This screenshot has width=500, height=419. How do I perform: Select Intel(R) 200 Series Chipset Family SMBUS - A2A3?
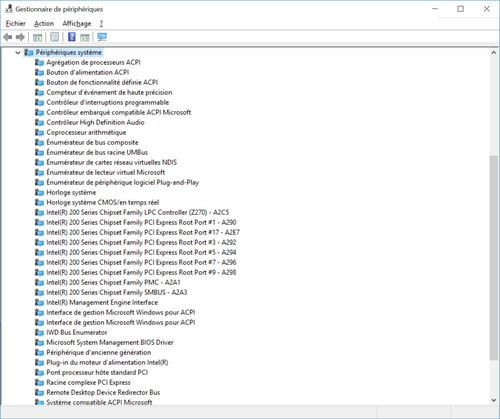point(117,292)
